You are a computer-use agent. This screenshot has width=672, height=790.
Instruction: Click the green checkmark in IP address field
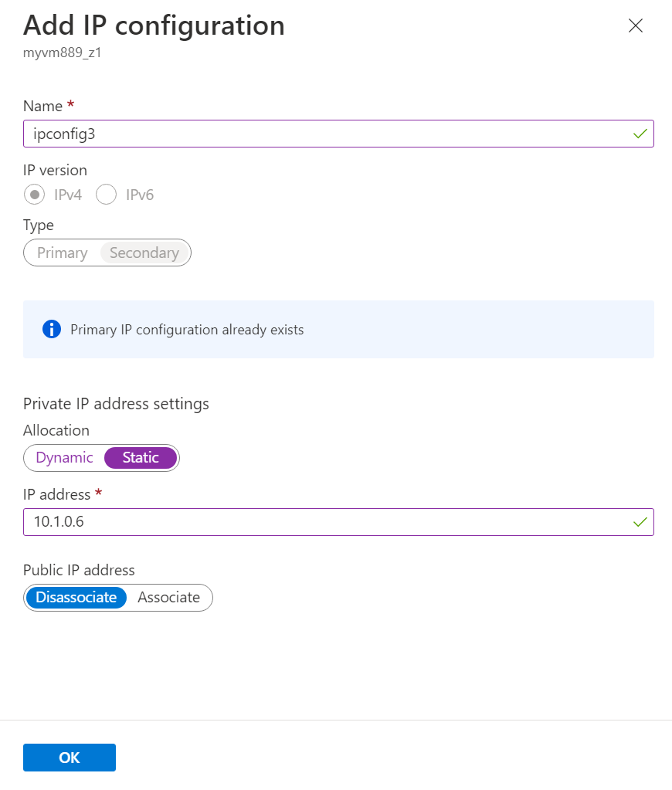coord(640,522)
